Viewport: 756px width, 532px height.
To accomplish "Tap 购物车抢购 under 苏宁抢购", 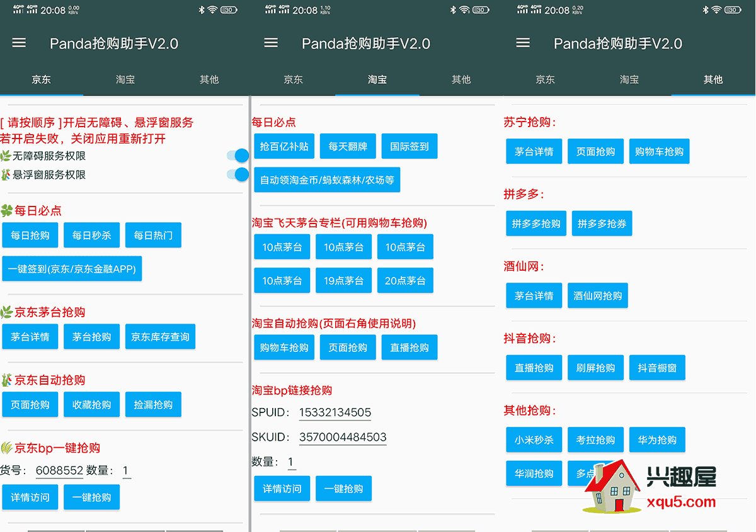I will point(660,152).
